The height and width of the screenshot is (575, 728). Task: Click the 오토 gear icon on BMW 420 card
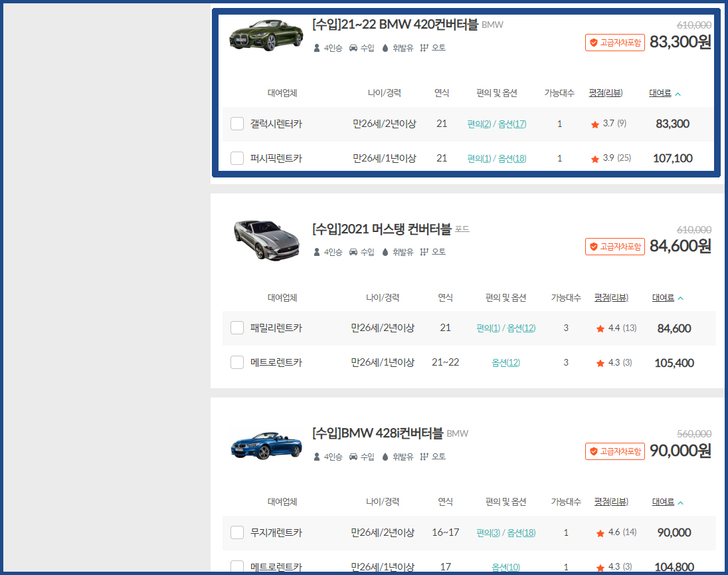click(424, 48)
